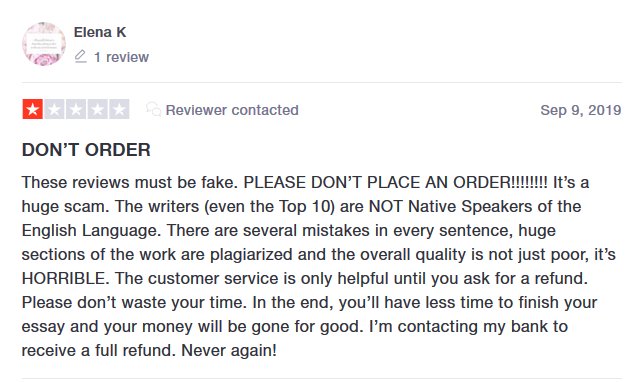Open Elena K's profile avatar

[44, 44]
